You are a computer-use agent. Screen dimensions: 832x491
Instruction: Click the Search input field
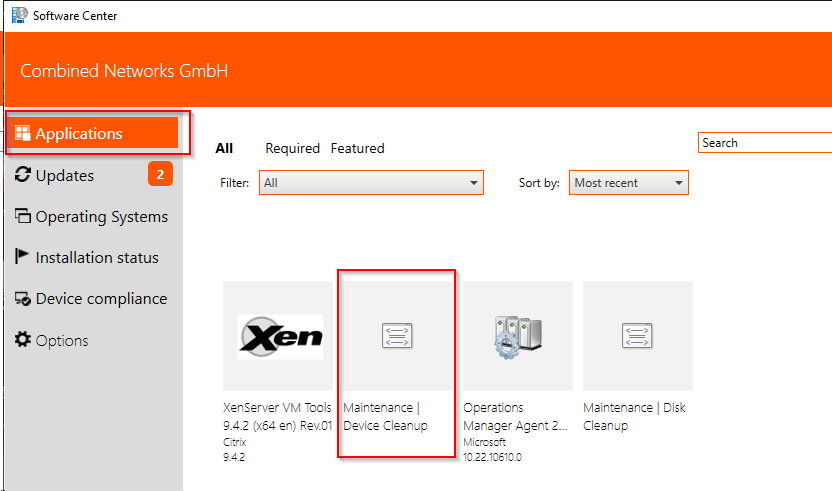[x=764, y=143]
